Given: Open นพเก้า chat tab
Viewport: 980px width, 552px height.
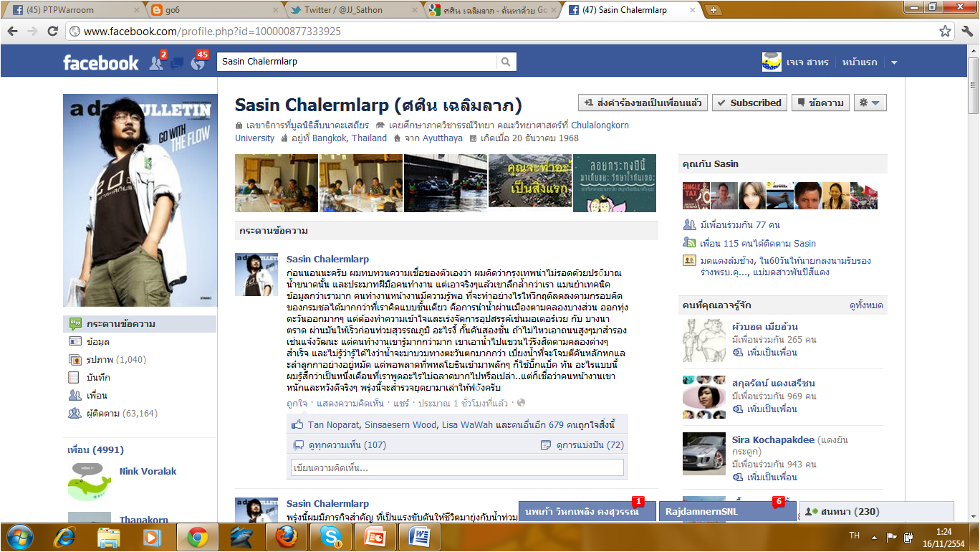Looking at the screenshot, I should coord(587,512).
